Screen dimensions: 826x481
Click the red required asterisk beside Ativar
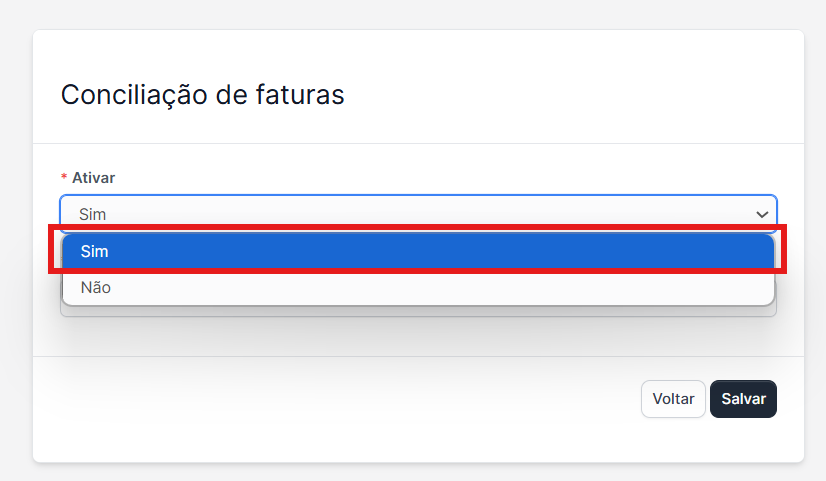(64, 177)
